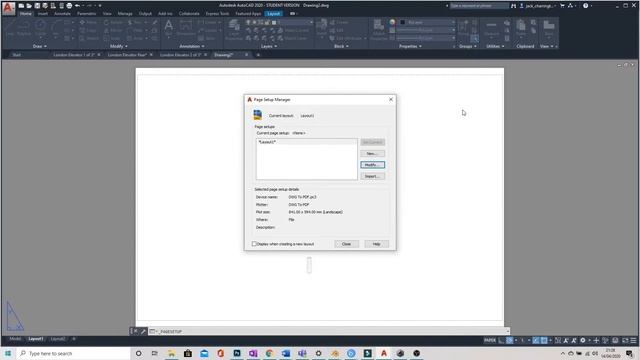Viewport: 640px width, 360px height.
Task: Open the Annotate ribbon tab
Action: point(62,13)
